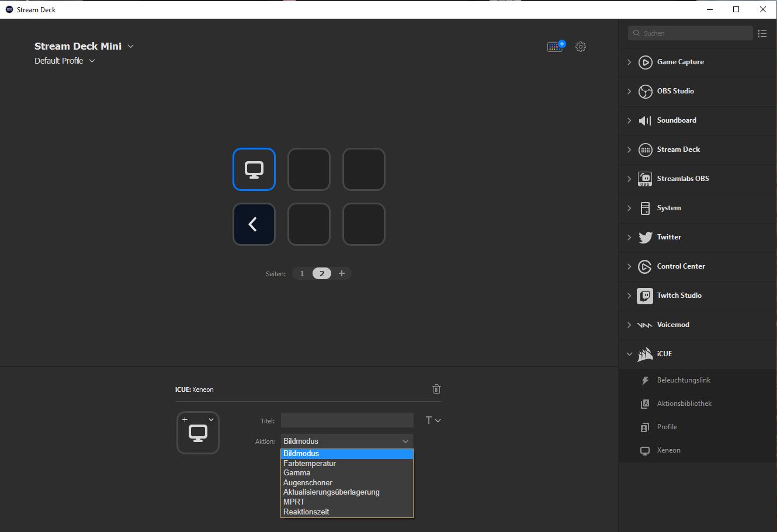Viewport: 777px width, 532px height.
Task: Click the Titel input field
Action: [x=347, y=420]
